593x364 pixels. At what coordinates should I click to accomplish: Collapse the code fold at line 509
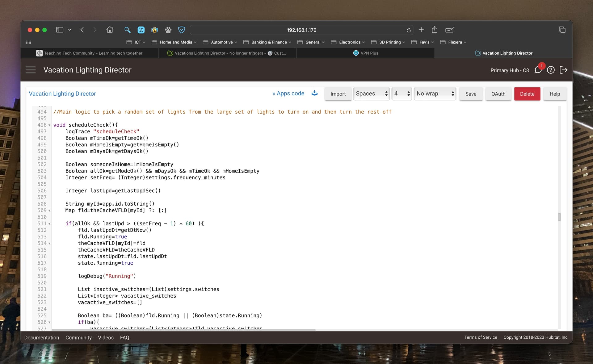pyautogui.click(x=49, y=211)
